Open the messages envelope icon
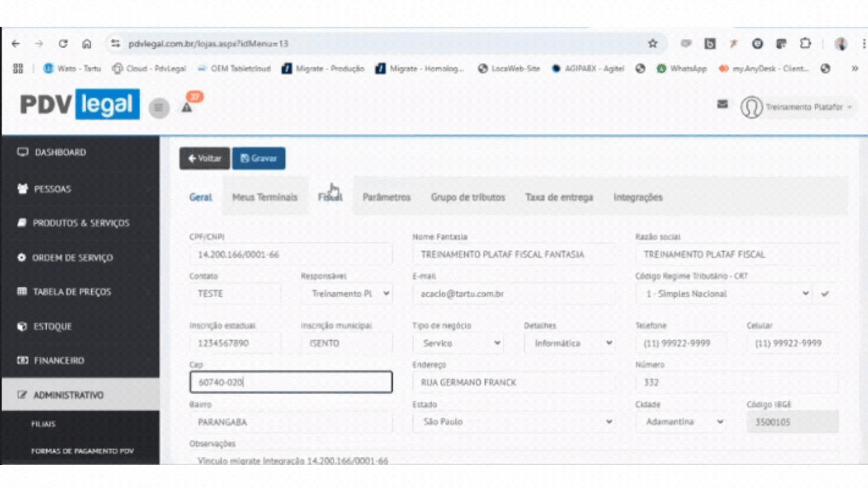This screenshot has height=488, width=868. [722, 104]
